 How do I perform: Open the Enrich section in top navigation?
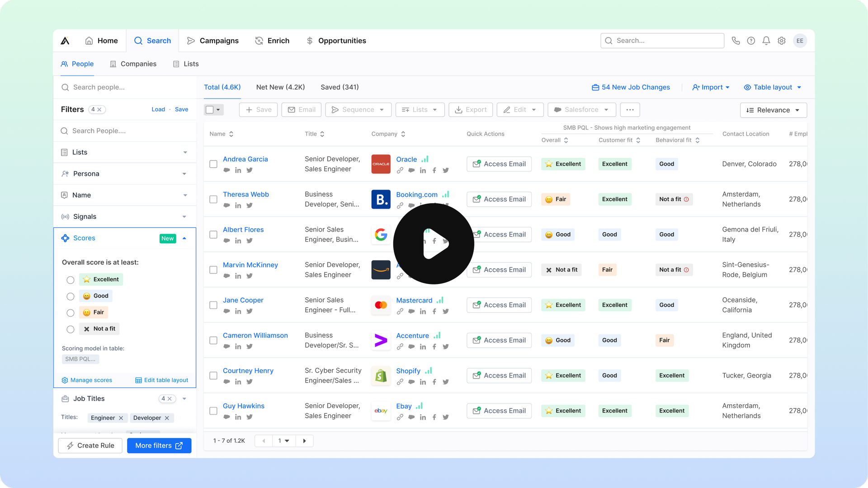click(272, 40)
